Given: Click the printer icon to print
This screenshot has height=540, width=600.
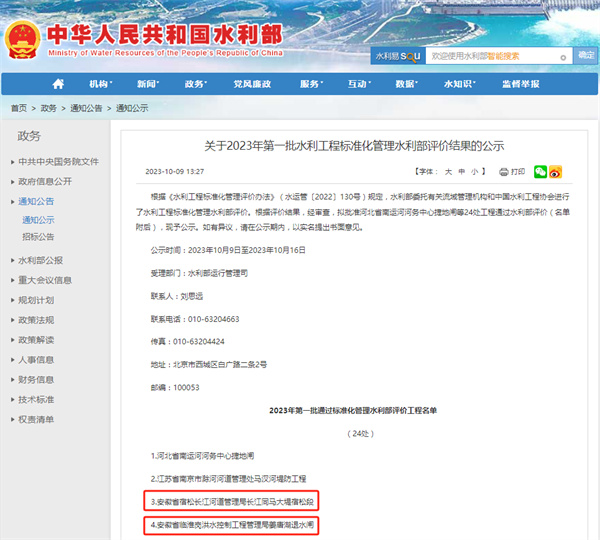Looking at the screenshot, I should 504,172.
